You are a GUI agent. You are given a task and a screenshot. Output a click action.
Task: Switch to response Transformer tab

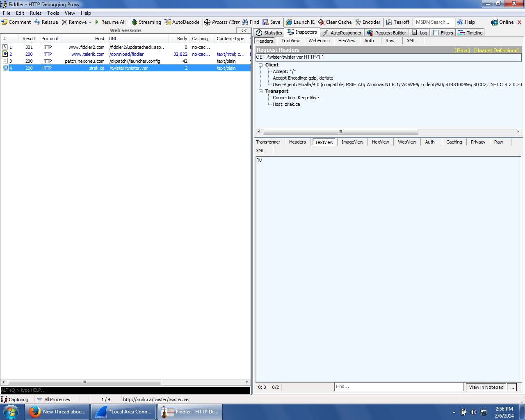(x=268, y=142)
